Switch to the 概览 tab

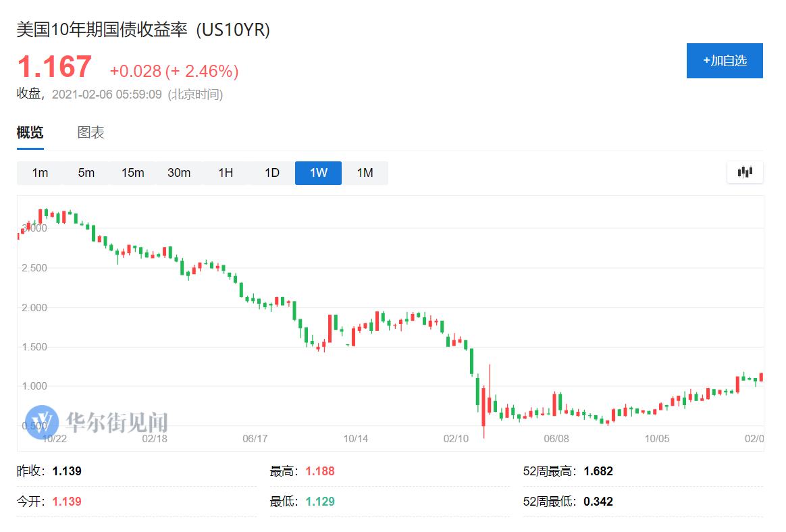click(29, 132)
